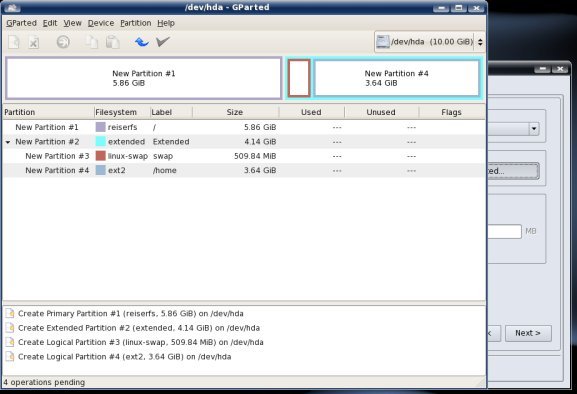The height and width of the screenshot is (394, 577).
Task: Open the Partition menu
Action: coord(135,23)
